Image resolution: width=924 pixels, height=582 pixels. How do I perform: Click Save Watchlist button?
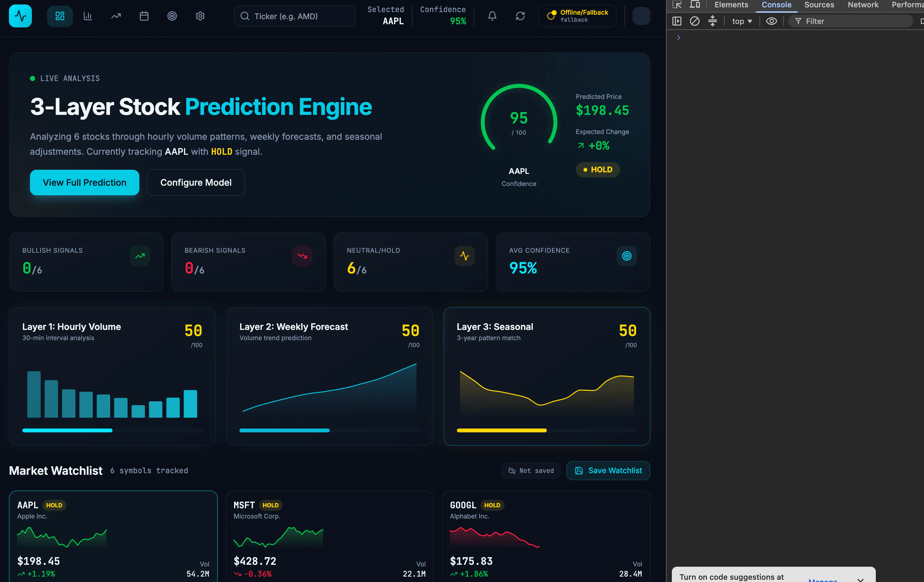click(608, 470)
